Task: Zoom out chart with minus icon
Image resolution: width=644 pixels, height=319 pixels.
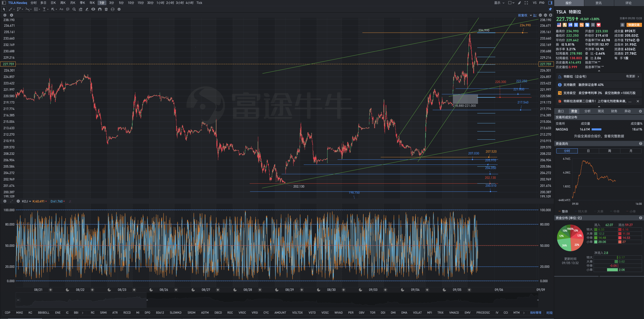Action: [x=545, y=15]
